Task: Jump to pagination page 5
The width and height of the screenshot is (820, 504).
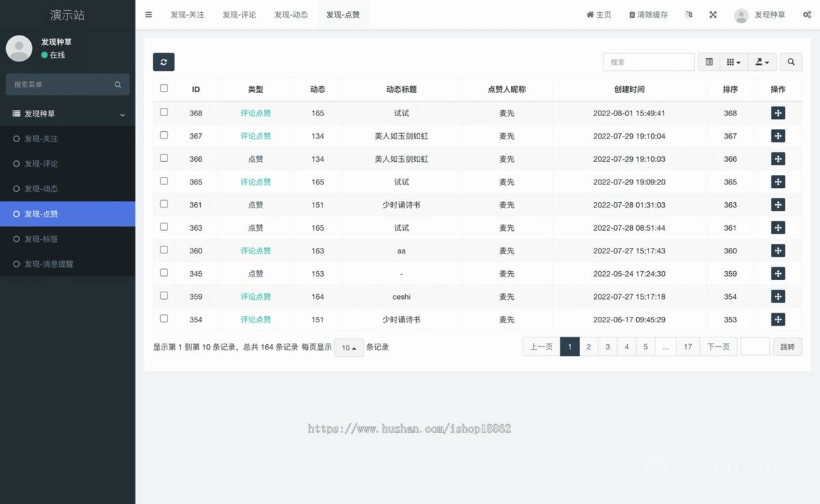Action: tap(645, 346)
